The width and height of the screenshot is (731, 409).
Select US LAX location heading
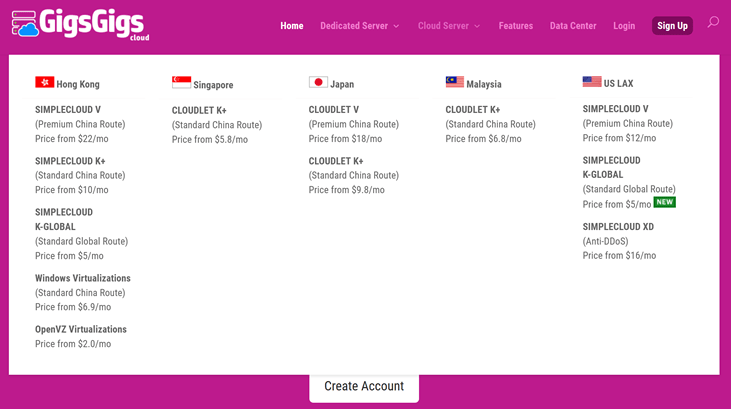[x=618, y=83]
